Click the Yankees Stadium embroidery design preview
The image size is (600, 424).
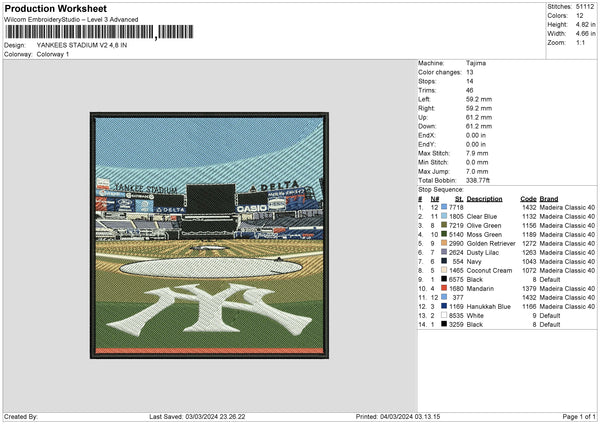pyautogui.click(x=209, y=235)
